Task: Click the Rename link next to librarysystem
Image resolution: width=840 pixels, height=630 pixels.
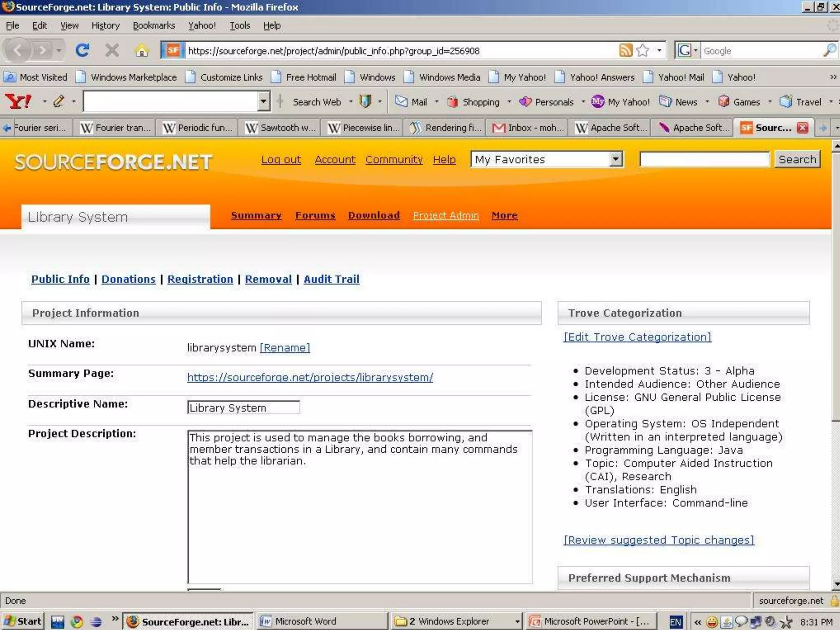Action: click(x=285, y=348)
